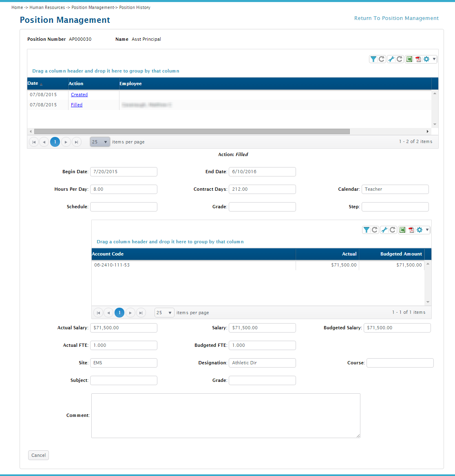Go to next page in history grid pager
Viewport: 455px width, 476px height.
pyautogui.click(x=66, y=142)
